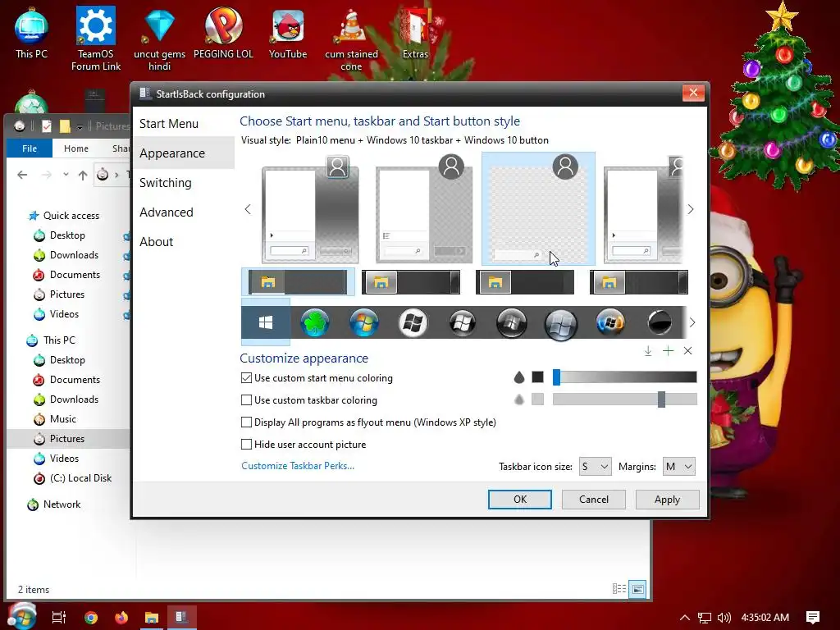The image size is (840, 630).
Task: Choose the second taskbar style thumbnail
Action: pyautogui.click(x=411, y=282)
